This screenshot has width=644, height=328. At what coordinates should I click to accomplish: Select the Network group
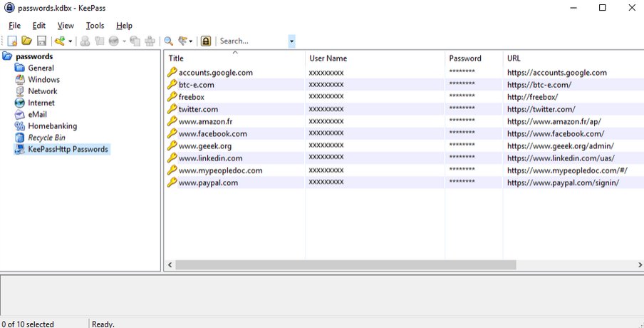[42, 91]
